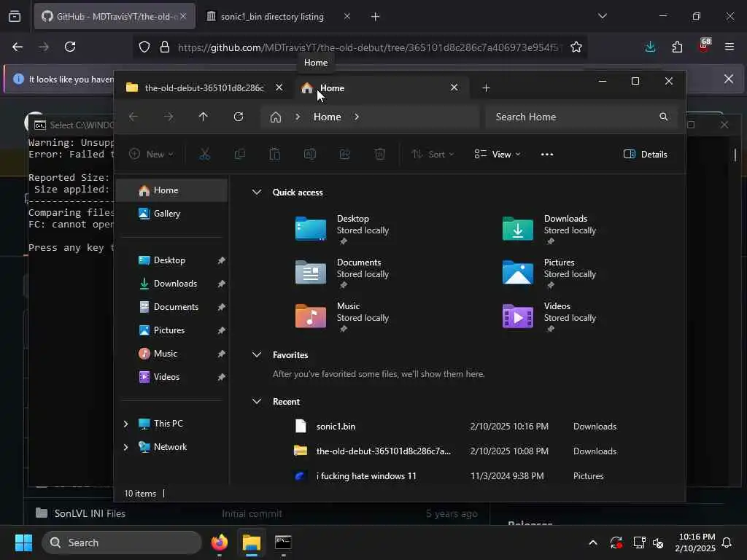The image size is (747, 560).
Task: Open the See more three-dots menu
Action: click(547, 154)
